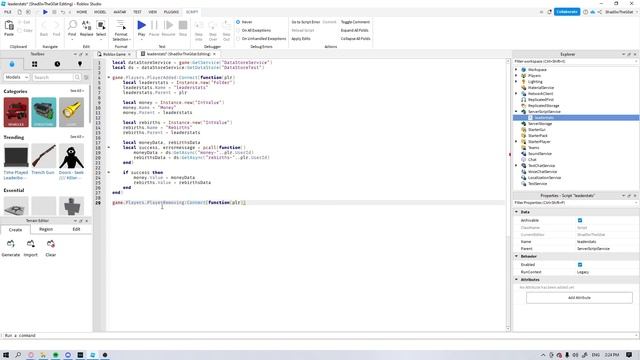Image resolution: width=640 pixels, height=360 pixels.
Task: Click the Import terrain icon
Action: (31, 244)
